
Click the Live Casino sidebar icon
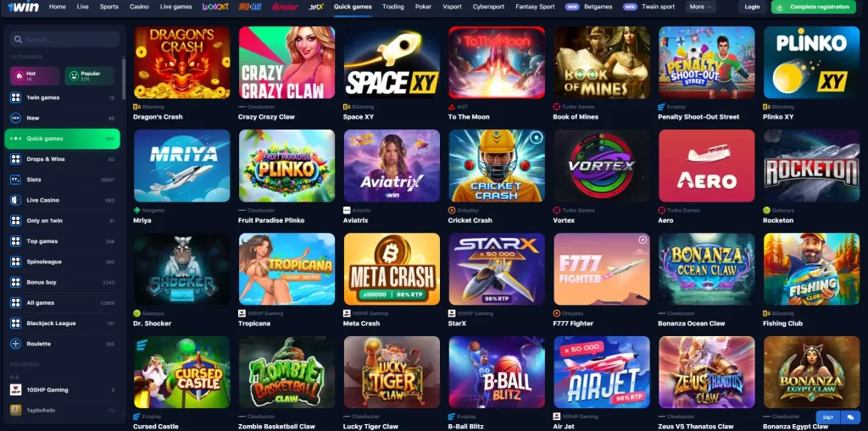click(x=15, y=201)
